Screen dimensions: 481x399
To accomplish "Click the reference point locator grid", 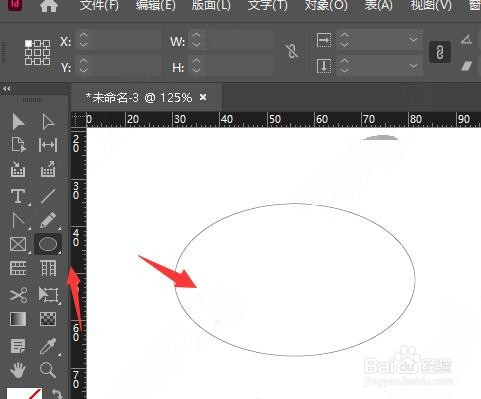I will click(x=37, y=52).
